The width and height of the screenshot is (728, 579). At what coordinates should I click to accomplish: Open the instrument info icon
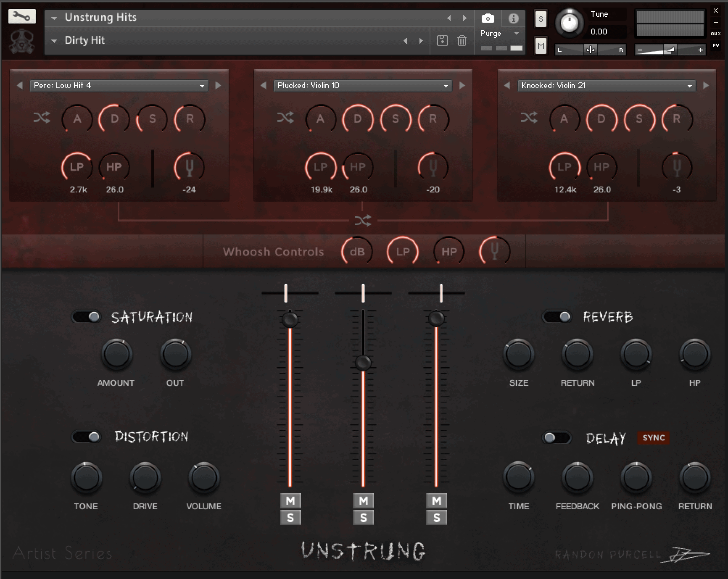513,18
